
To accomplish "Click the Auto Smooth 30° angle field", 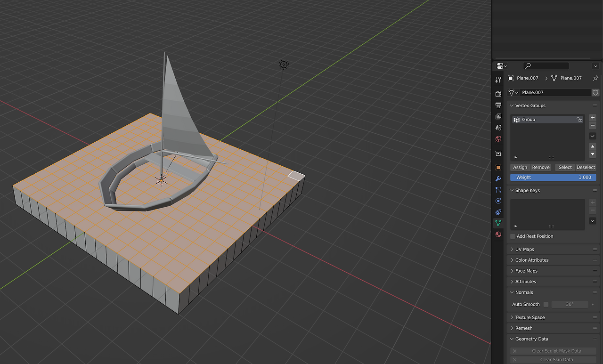I will coord(570,304).
